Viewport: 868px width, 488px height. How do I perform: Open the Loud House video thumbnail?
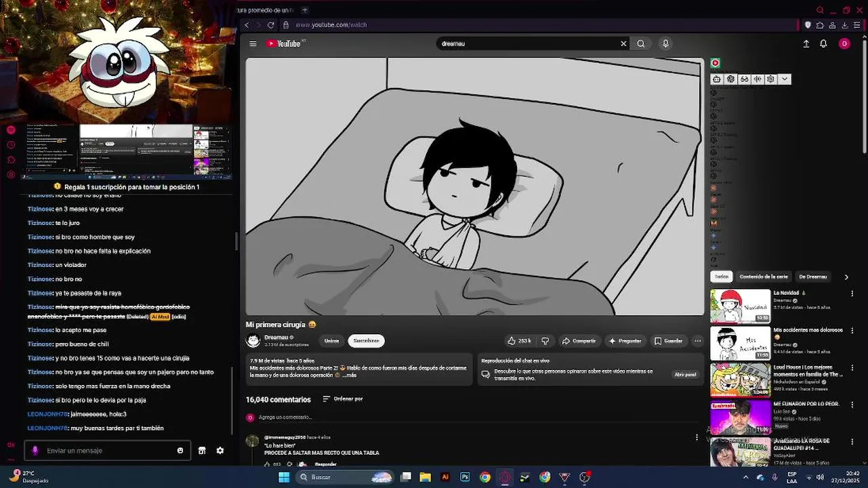click(740, 380)
